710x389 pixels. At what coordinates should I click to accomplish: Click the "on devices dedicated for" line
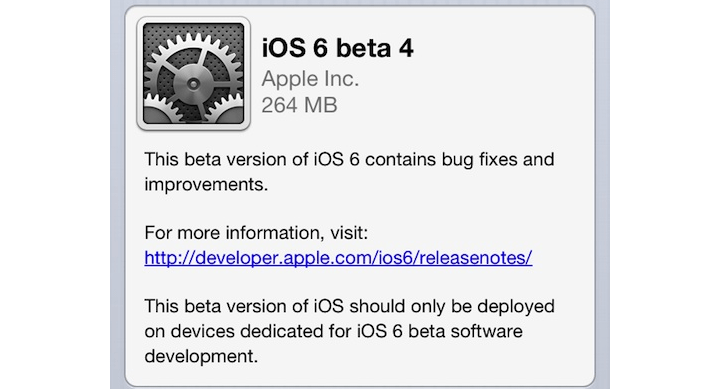[x=248, y=331]
